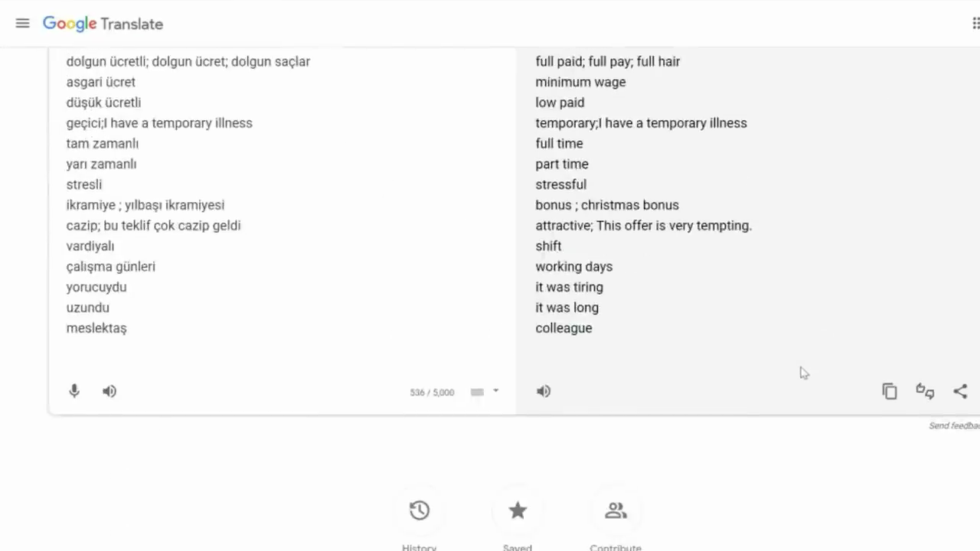Share the translation
Screen dimensions: 980x551
tap(960, 391)
